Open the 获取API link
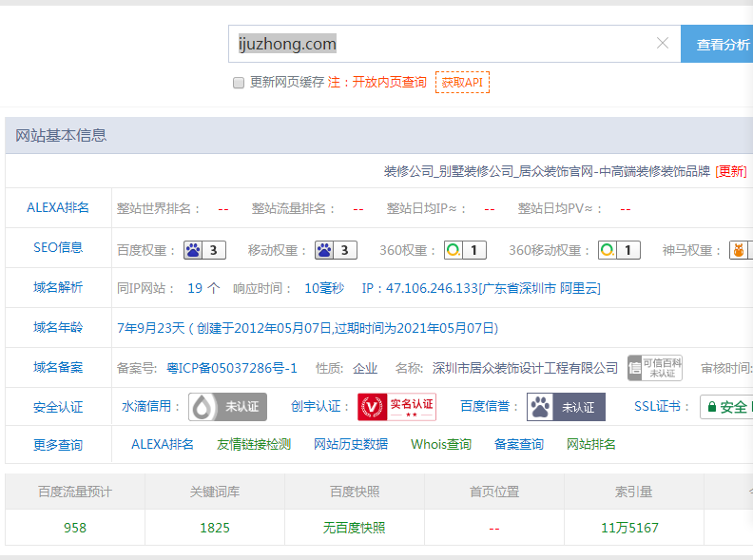The height and width of the screenshot is (560, 753). point(462,82)
